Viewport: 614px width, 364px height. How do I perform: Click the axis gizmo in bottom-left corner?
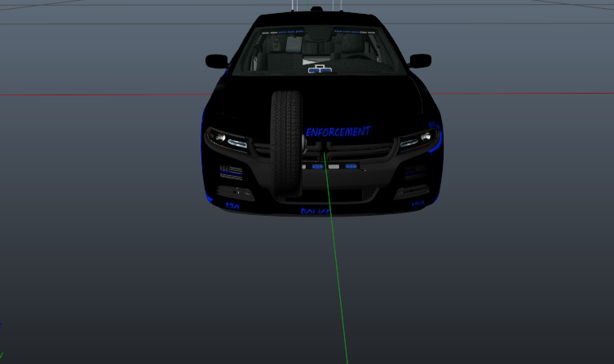[x=2, y=326]
